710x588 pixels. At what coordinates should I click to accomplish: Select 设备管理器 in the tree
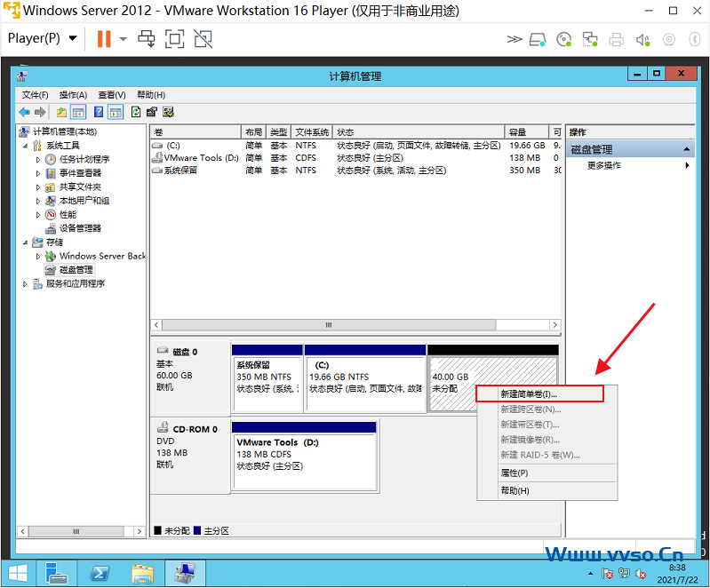pyautogui.click(x=80, y=228)
